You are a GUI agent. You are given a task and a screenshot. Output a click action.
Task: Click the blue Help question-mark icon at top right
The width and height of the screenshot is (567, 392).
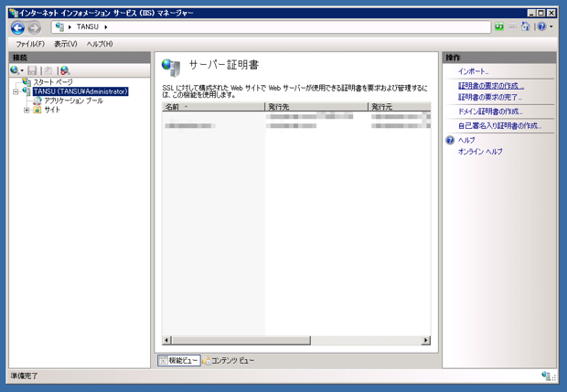541,26
